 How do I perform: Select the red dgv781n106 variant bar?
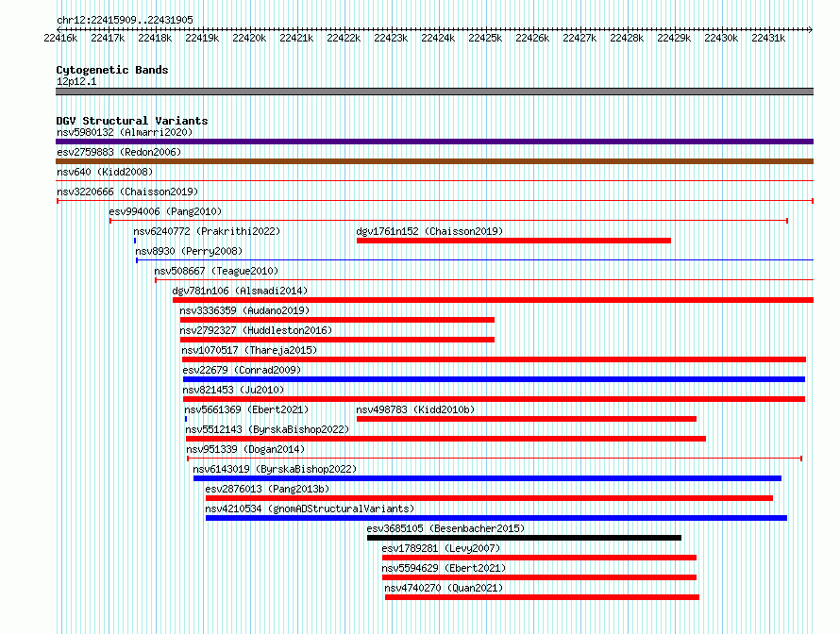point(493,300)
